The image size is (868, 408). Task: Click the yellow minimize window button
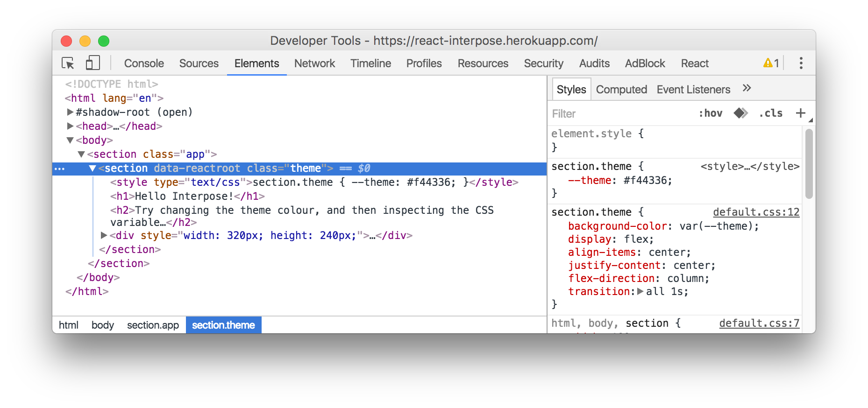[85, 41]
